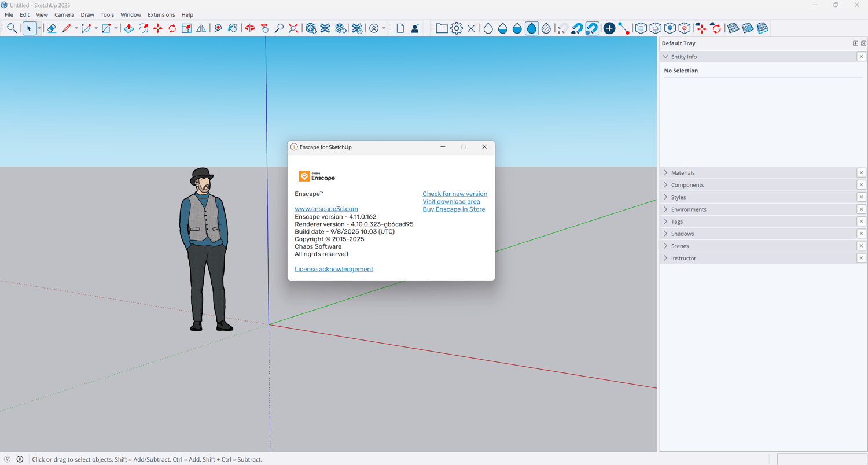Open the Arc tool dropdown arrow
This screenshot has height=465, width=868.
96,28
